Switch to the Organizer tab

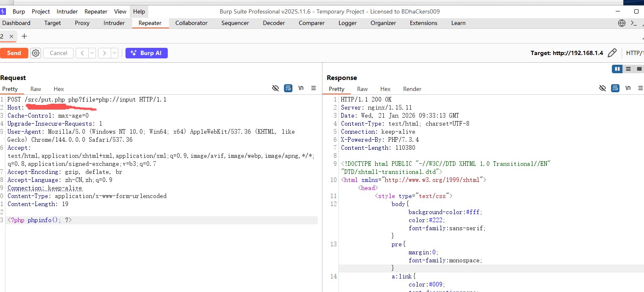(x=383, y=23)
